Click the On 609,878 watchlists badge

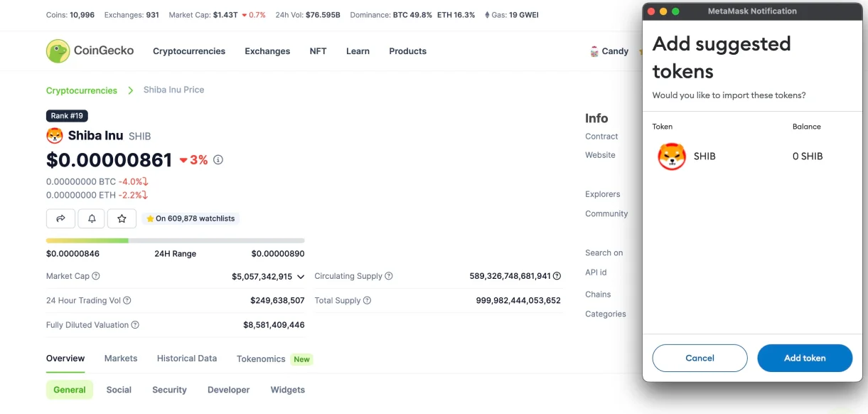click(x=191, y=218)
